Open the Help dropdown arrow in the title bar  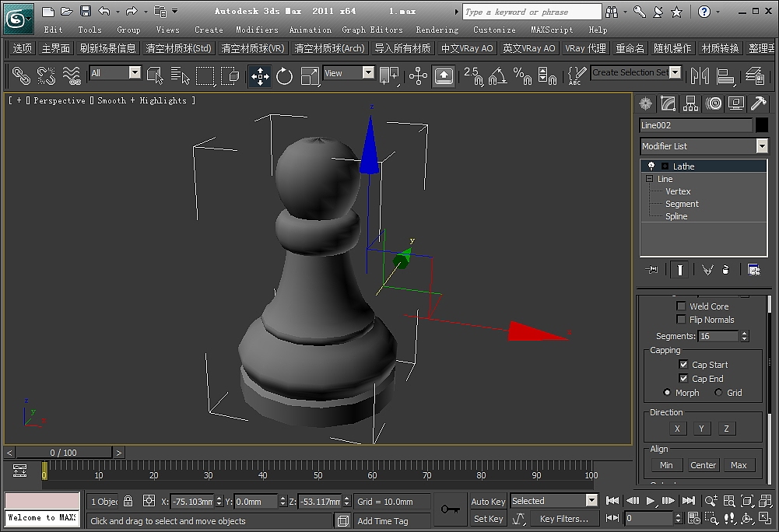click(718, 12)
